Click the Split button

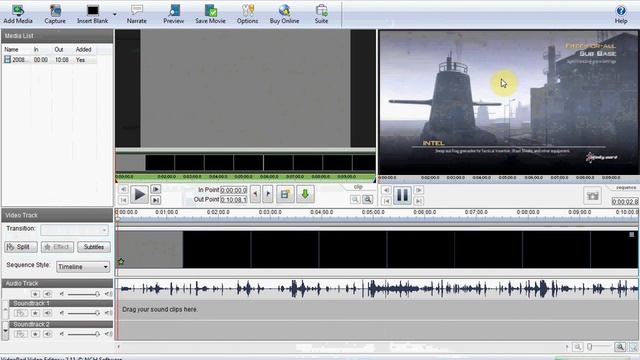click(21, 247)
